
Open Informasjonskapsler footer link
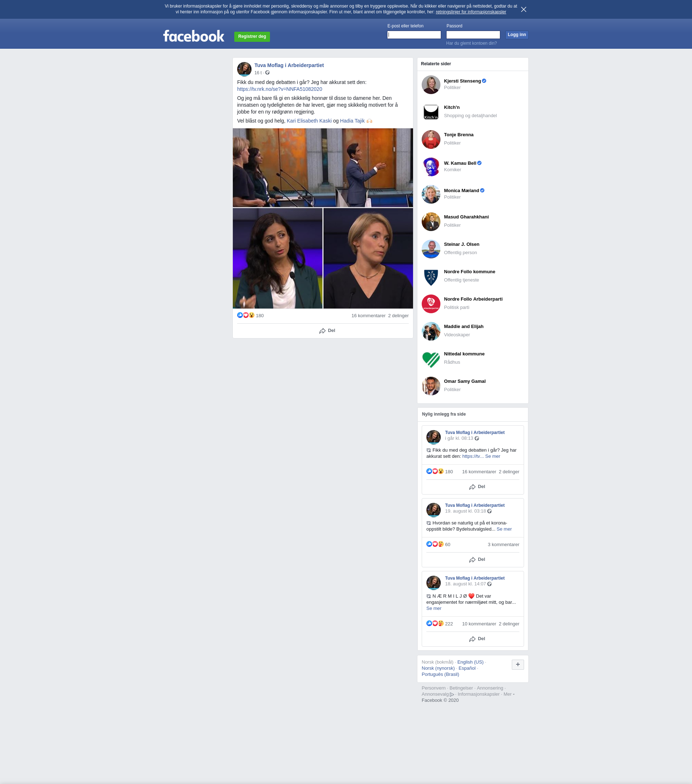coord(478,694)
